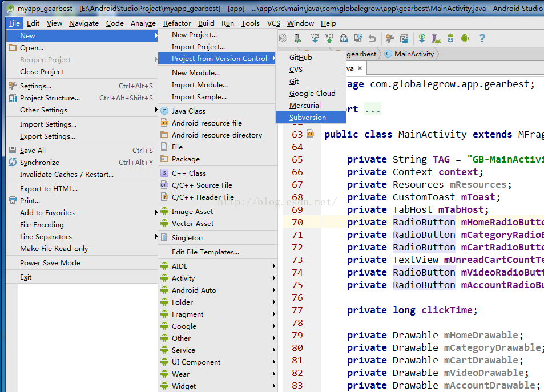Select Subversion from the version control list
This screenshot has height=392, width=544.
pos(311,117)
